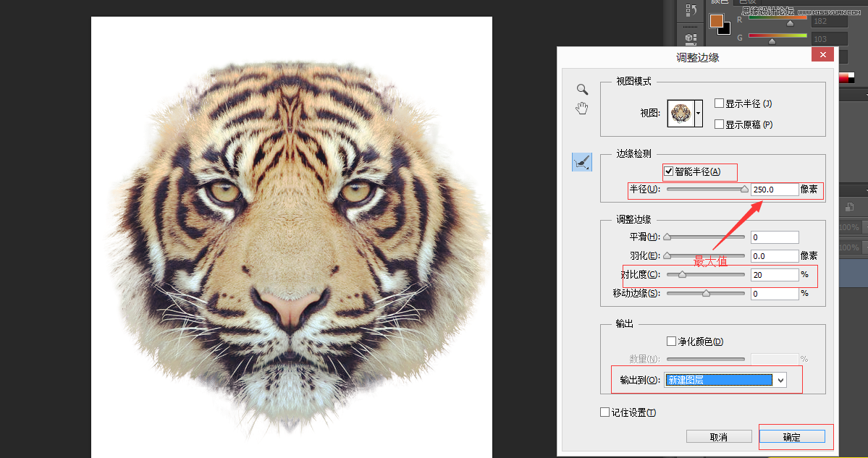This screenshot has width=868, height=458.
Task: Uncheck the 智能半径 checkbox
Action: [x=669, y=171]
